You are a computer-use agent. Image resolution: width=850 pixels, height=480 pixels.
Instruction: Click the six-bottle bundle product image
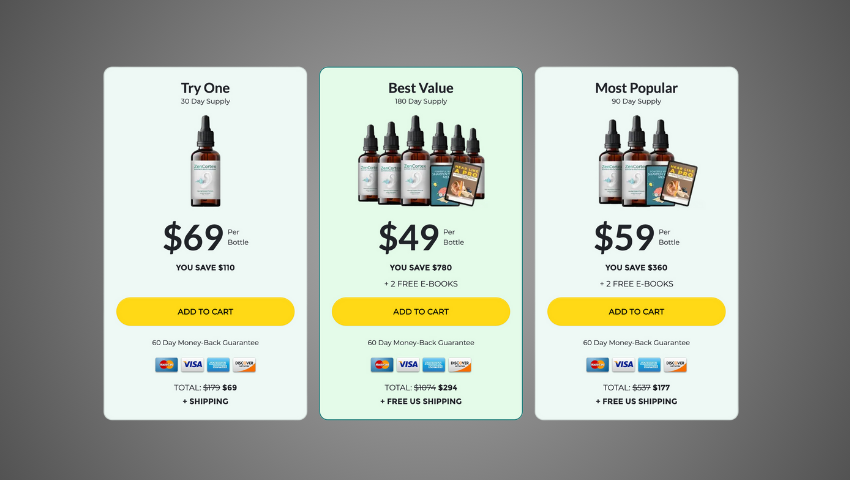coord(421,161)
